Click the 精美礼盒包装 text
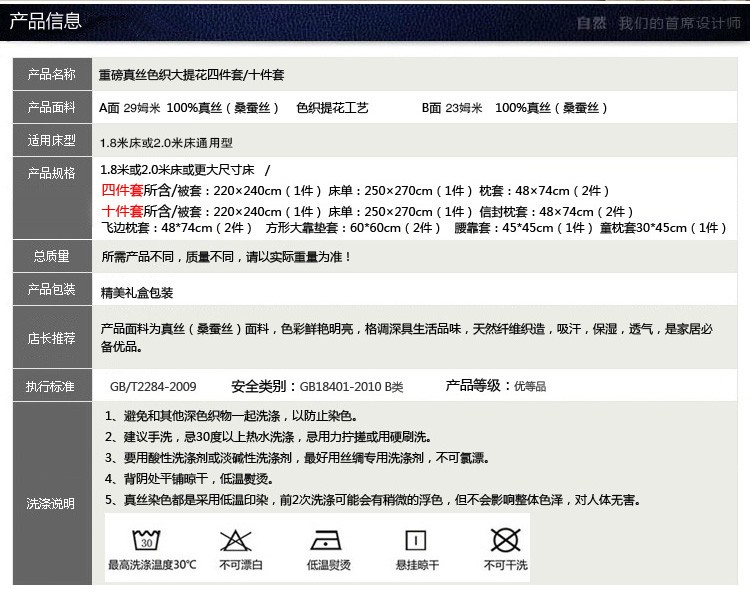The image size is (750, 590). tap(137, 293)
